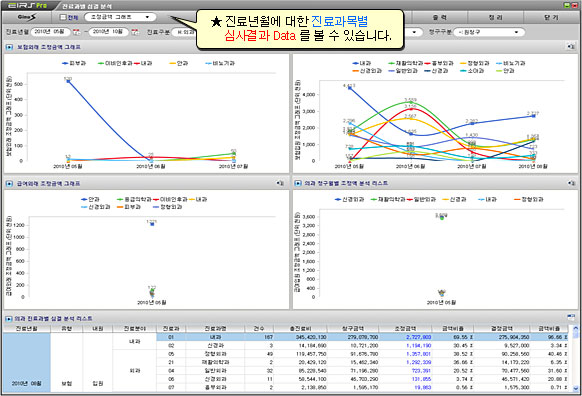
Task: Click the speaker icon on the bottom-left chart panel
Action: coord(280,183)
